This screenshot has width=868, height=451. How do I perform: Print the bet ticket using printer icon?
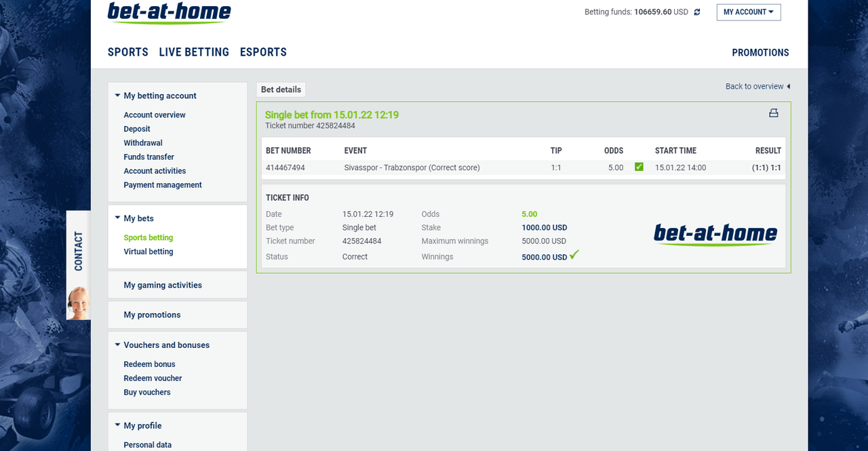pyautogui.click(x=774, y=113)
